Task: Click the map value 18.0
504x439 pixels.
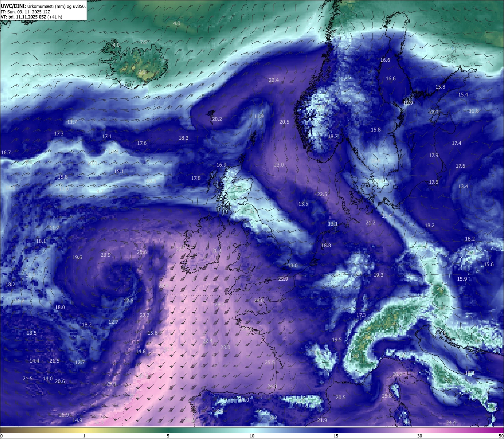Action: click(60, 307)
